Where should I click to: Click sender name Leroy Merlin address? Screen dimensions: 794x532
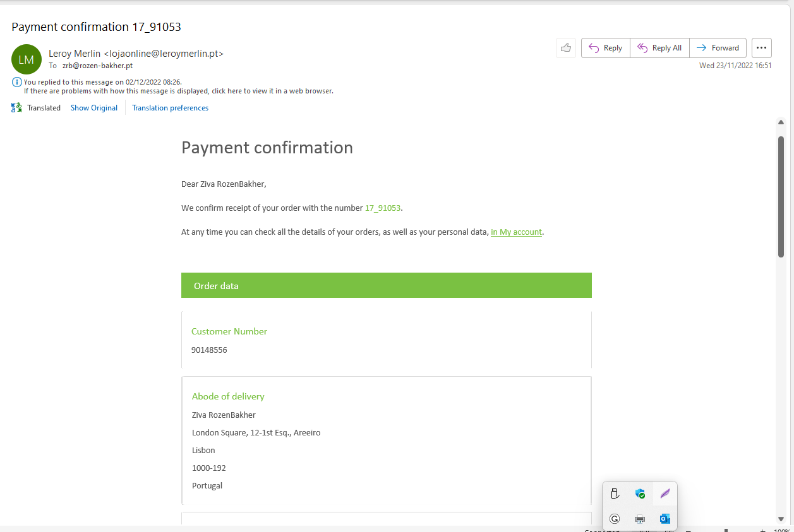[x=136, y=54]
